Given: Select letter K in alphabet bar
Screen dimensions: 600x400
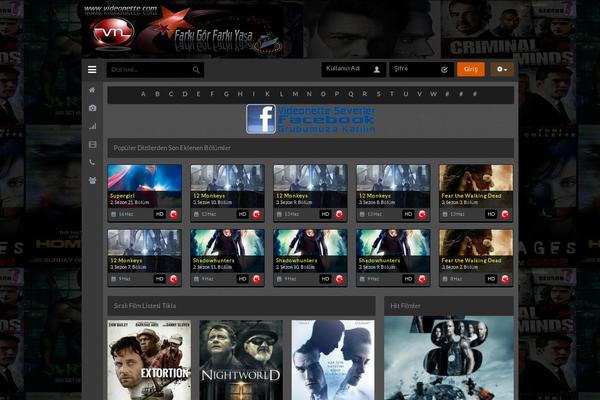Looking at the screenshot, I should tap(267, 94).
